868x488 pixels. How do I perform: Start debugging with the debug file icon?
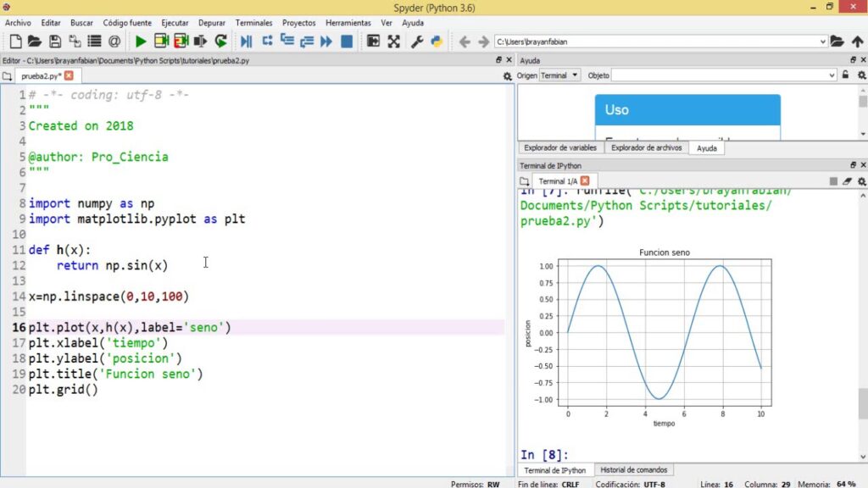pos(247,42)
